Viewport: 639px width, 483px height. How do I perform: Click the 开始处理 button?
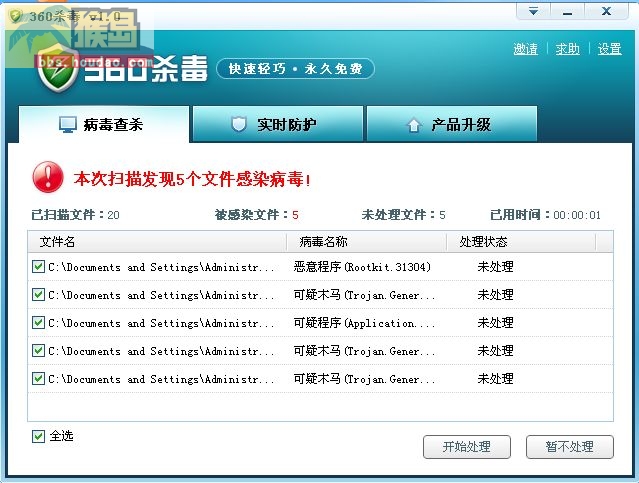tap(467, 447)
